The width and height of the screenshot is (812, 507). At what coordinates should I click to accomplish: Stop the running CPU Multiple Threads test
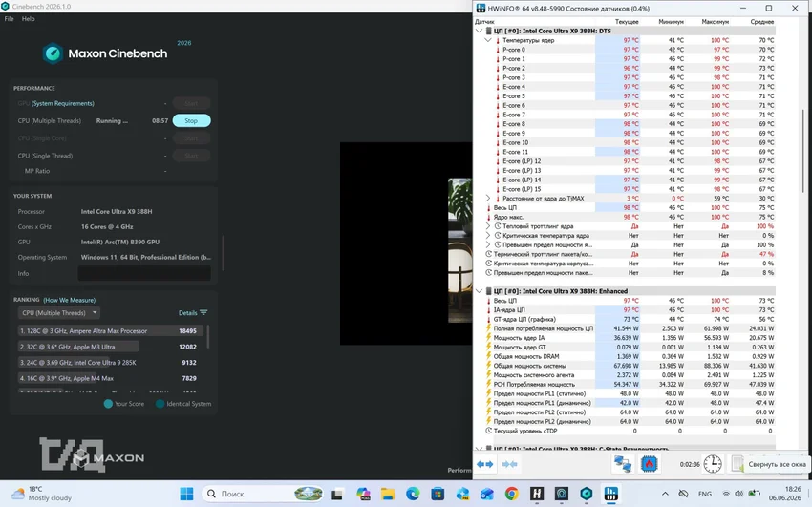191,120
